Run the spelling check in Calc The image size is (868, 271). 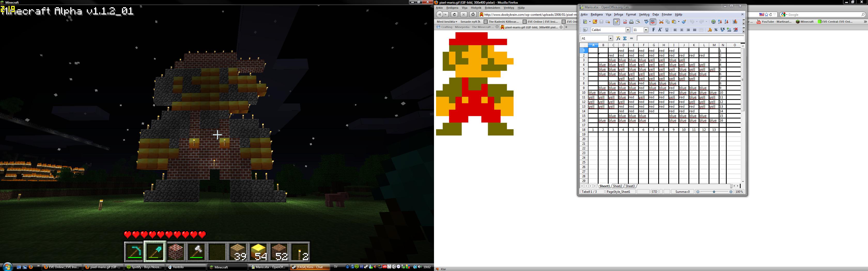(x=646, y=22)
